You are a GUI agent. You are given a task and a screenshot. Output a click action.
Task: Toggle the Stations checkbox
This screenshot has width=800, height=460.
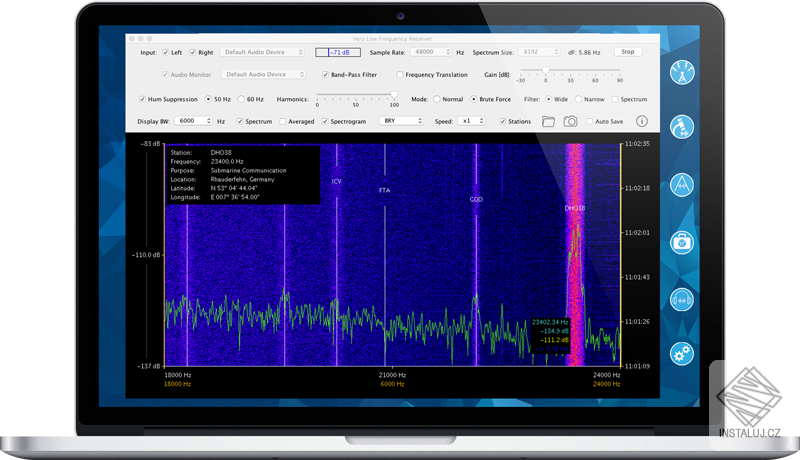pyautogui.click(x=503, y=121)
